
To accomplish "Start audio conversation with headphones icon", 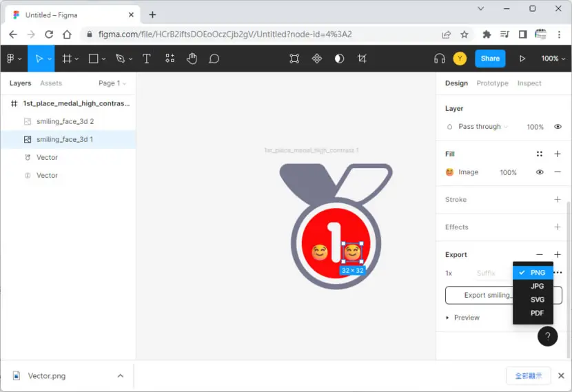I will pos(440,59).
